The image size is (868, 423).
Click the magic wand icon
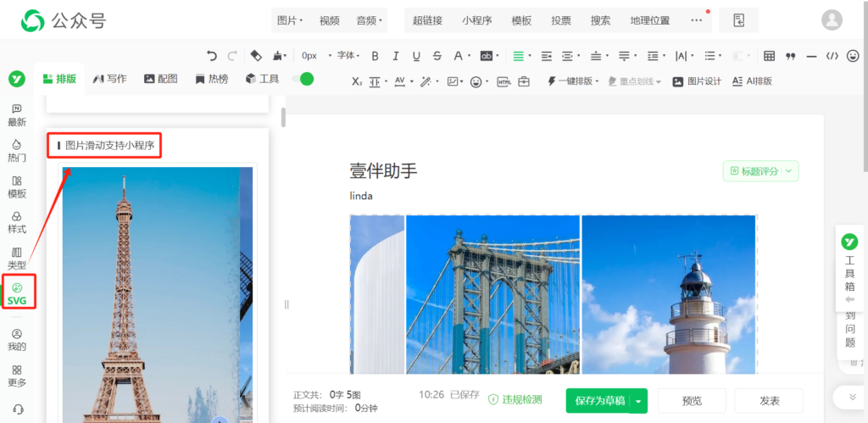coord(426,81)
